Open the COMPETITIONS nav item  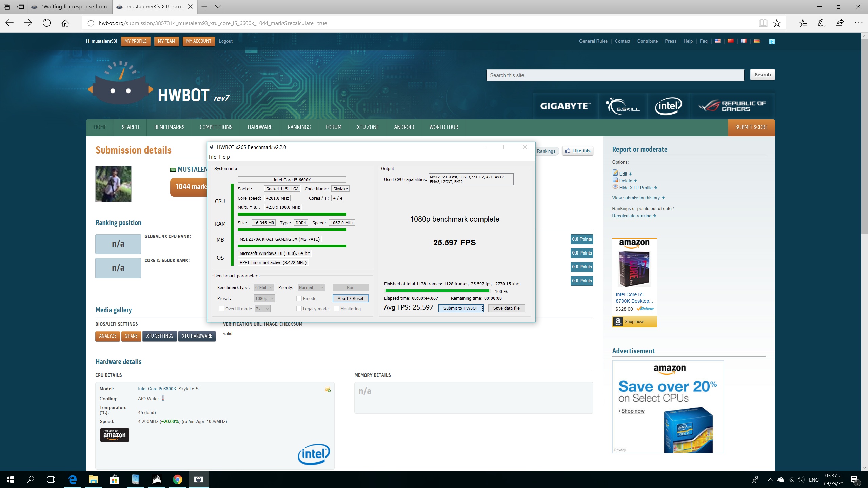216,127
